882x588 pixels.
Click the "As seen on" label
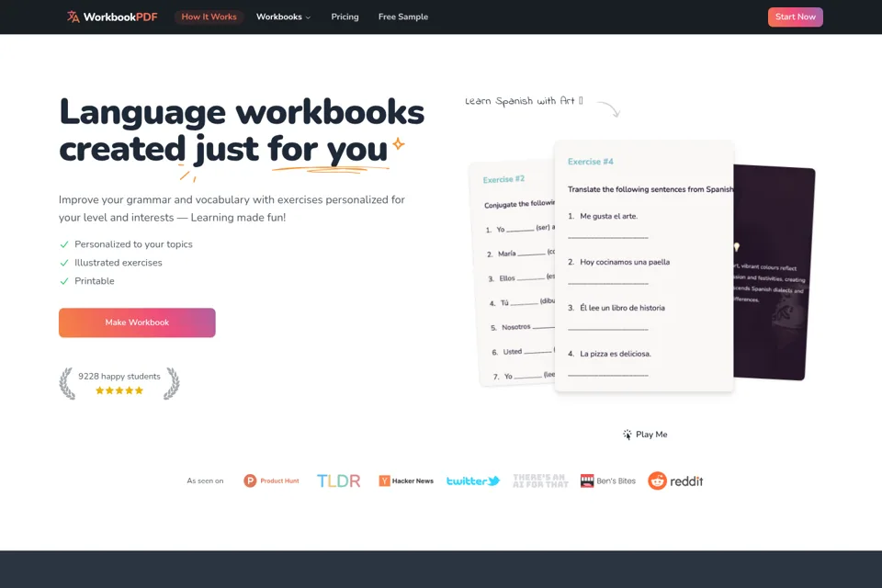pyautogui.click(x=205, y=481)
